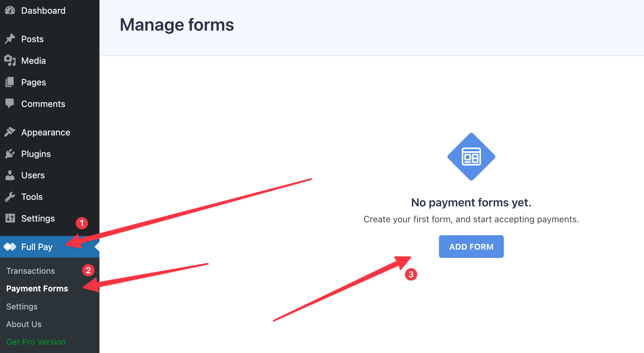
Task: Click the Manage forms page heading
Action: pyautogui.click(x=177, y=24)
